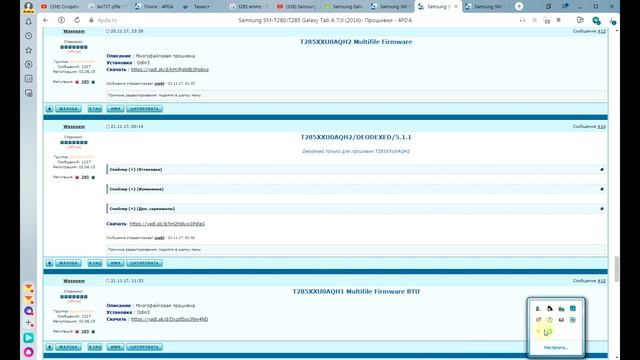Click the lock icon before 4pda.to
The height and width of the screenshot is (360, 640).
click(x=91, y=20)
